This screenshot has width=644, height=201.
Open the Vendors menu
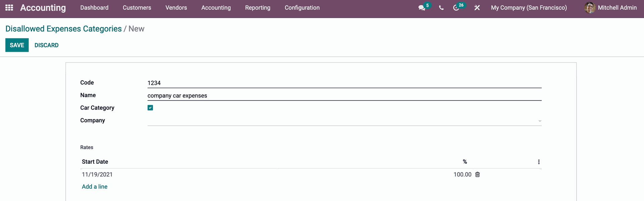tap(176, 8)
